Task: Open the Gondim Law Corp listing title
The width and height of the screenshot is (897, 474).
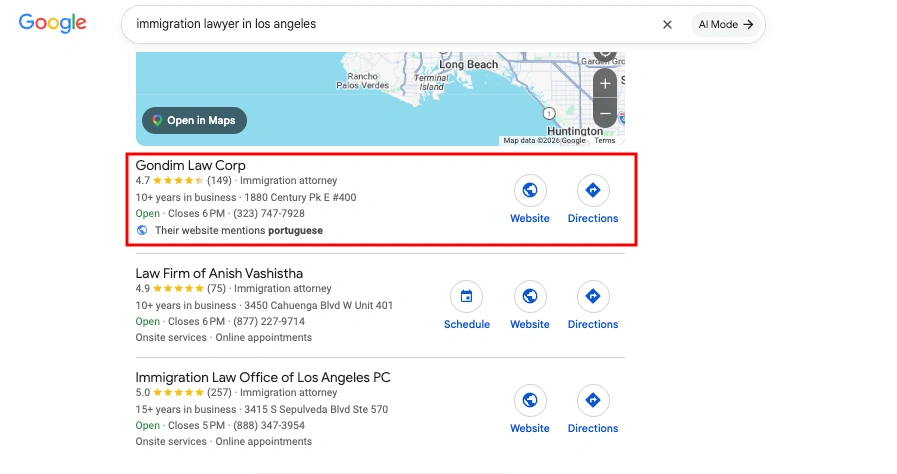Action: tap(190, 165)
